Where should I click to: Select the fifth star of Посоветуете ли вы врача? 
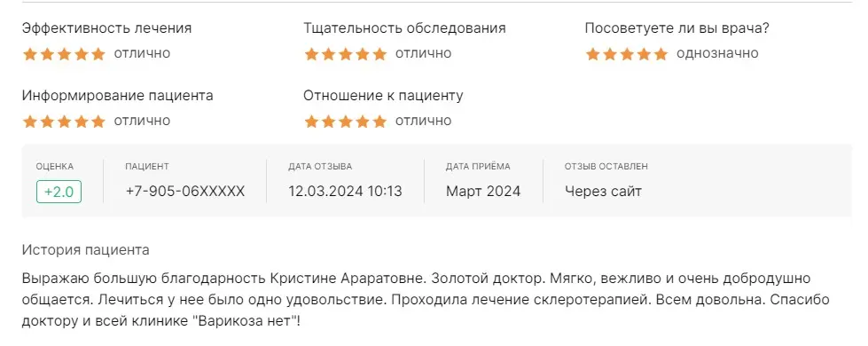(x=661, y=54)
